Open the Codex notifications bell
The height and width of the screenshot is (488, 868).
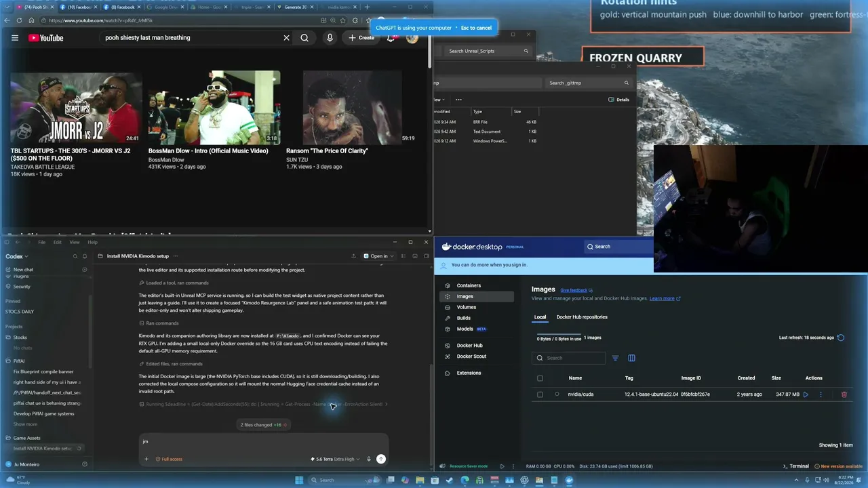click(85, 256)
